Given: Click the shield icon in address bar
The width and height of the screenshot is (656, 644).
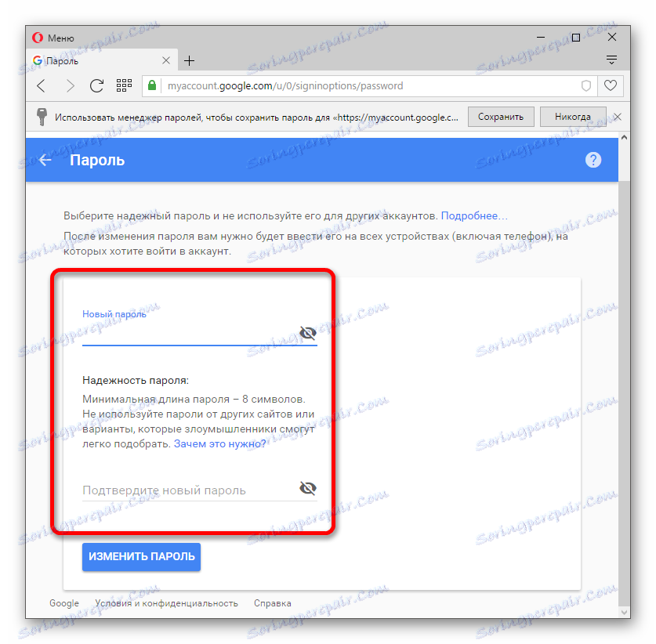Looking at the screenshot, I should click(x=586, y=85).
